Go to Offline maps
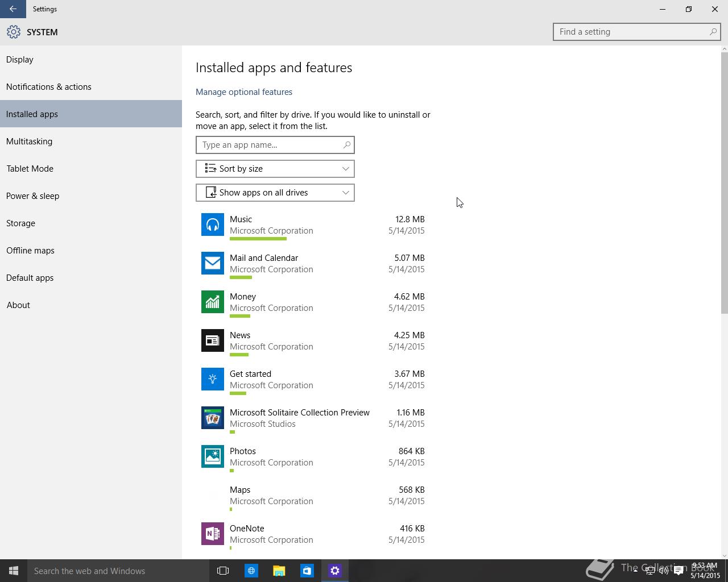The height and width of the screenshot is (582, 728). [91, 250]
